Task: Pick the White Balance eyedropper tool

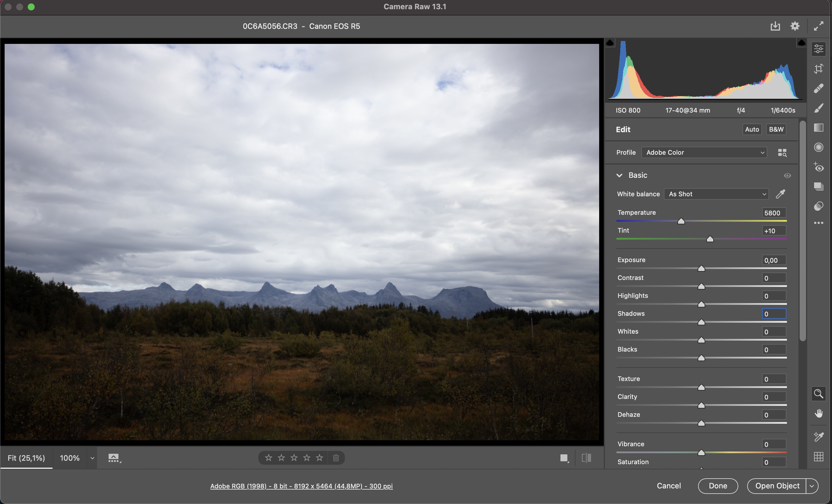Action: pyautogui.click(x=781, y=194)
